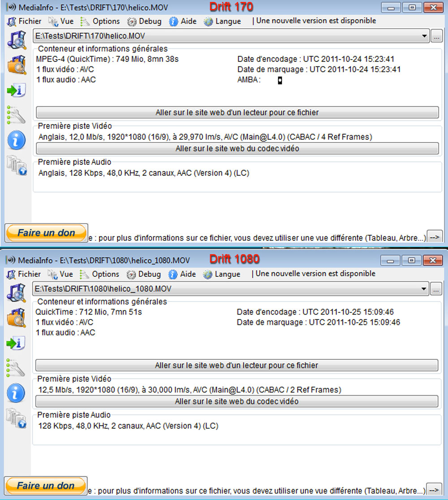Open Debug menu in helico_1080.MOV window
Viewport: 448px width, 500px height.
click(x=144, y=274)
